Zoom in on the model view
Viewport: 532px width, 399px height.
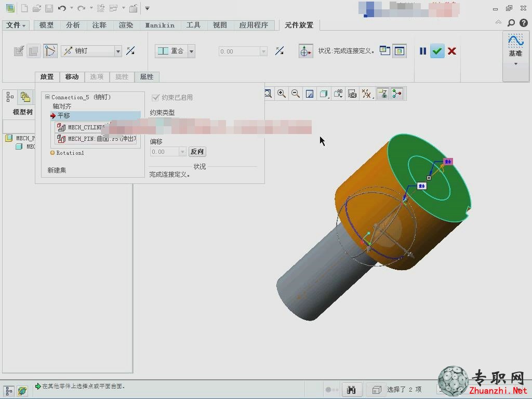click(x=281, y=94)
